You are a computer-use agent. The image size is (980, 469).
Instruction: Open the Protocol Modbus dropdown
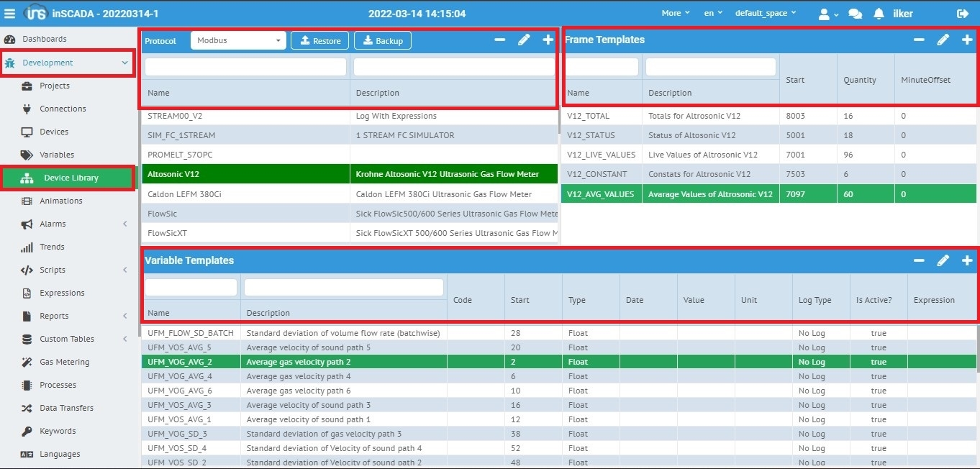click(x=238, y=41)
